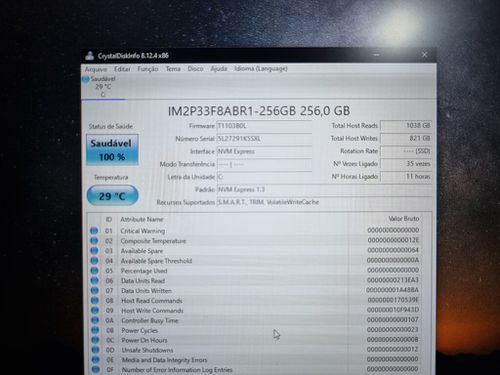Screen dimensions: 500x375
Task: Click the Valor Bruto column header
Action: point(404,219)
